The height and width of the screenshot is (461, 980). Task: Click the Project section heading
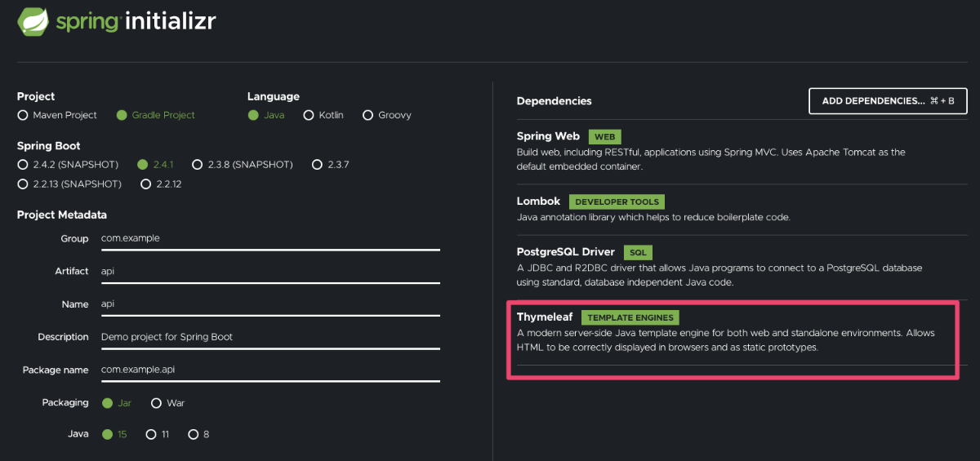coord(36,96)
